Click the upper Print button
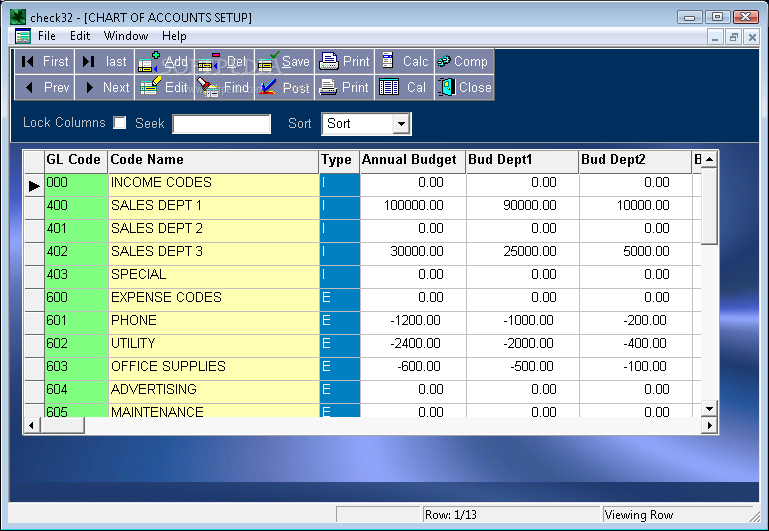769x531 pixels. [x=344, y=62]
